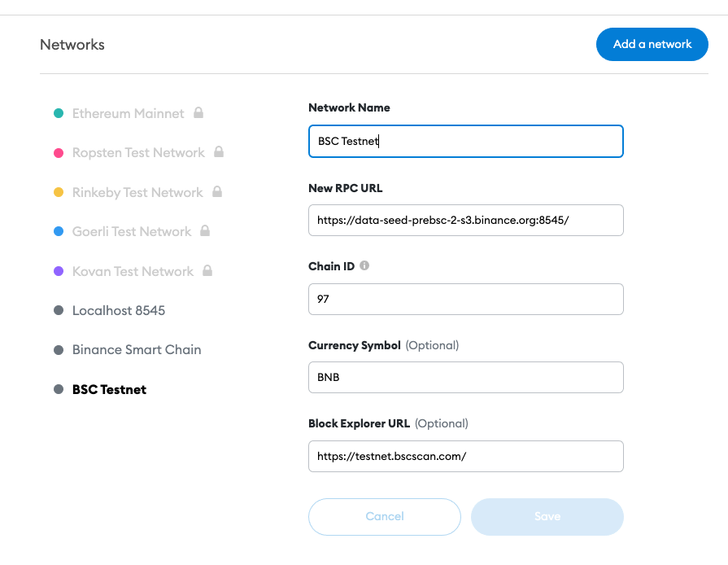Select the BSC Testnet entry

tap(109, 390)
